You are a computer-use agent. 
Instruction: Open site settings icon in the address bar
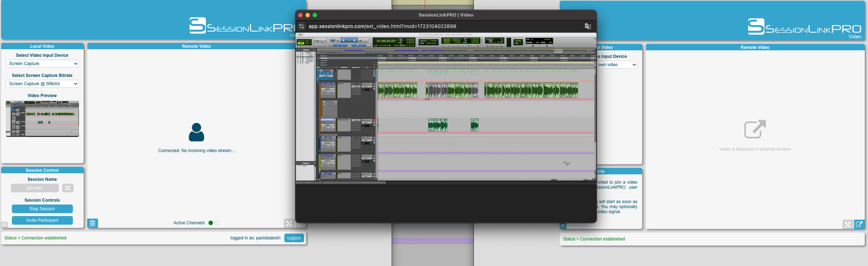pyautogui.click(x=302, y=26)
